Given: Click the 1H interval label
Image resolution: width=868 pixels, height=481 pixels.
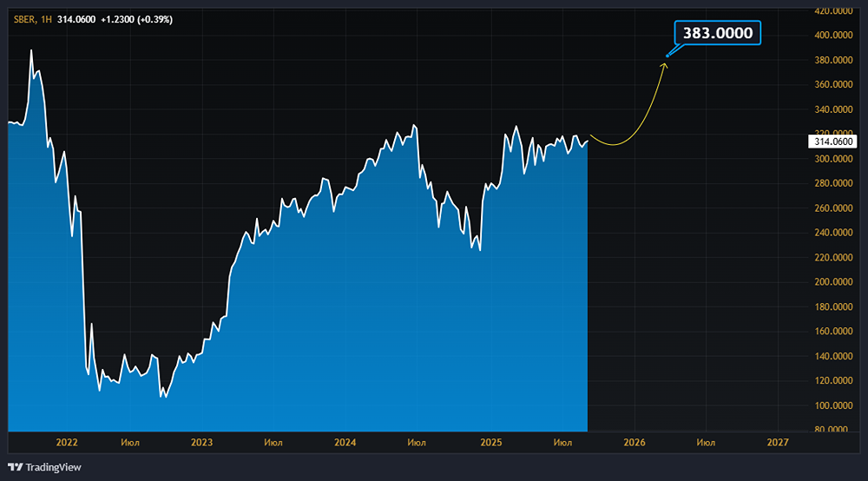Looking at the screenshot, I should [47, 19].
